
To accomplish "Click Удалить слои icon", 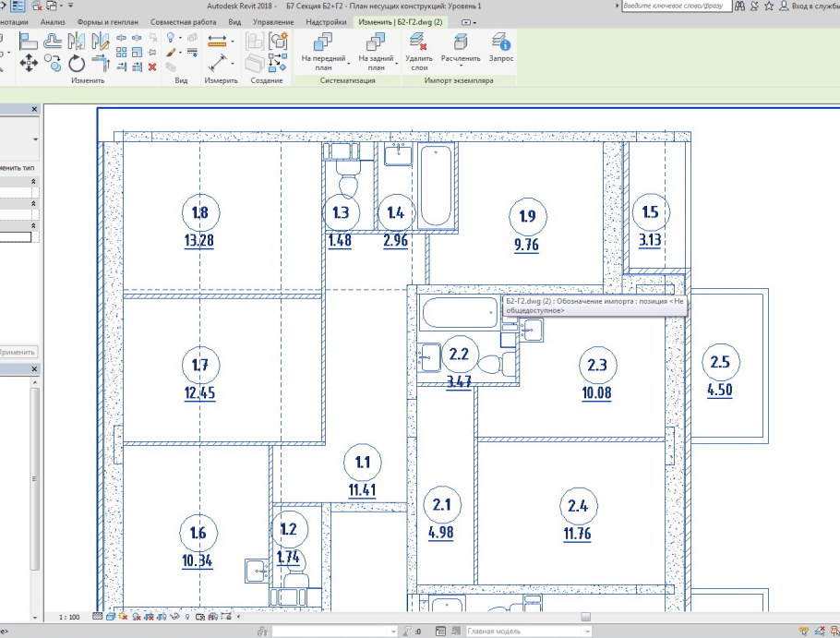I will (418, 51).
